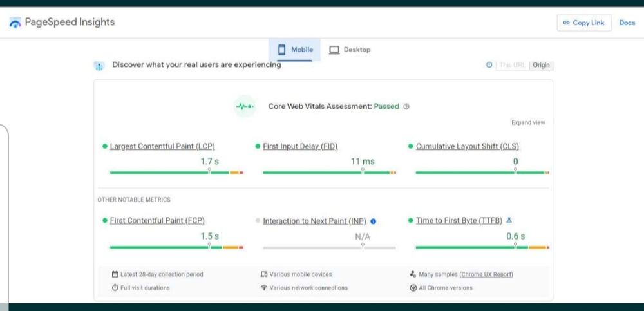Screen dimensions: 644x311
Task: Switch to the Mobile tab
Action: (x=294, y=50)
